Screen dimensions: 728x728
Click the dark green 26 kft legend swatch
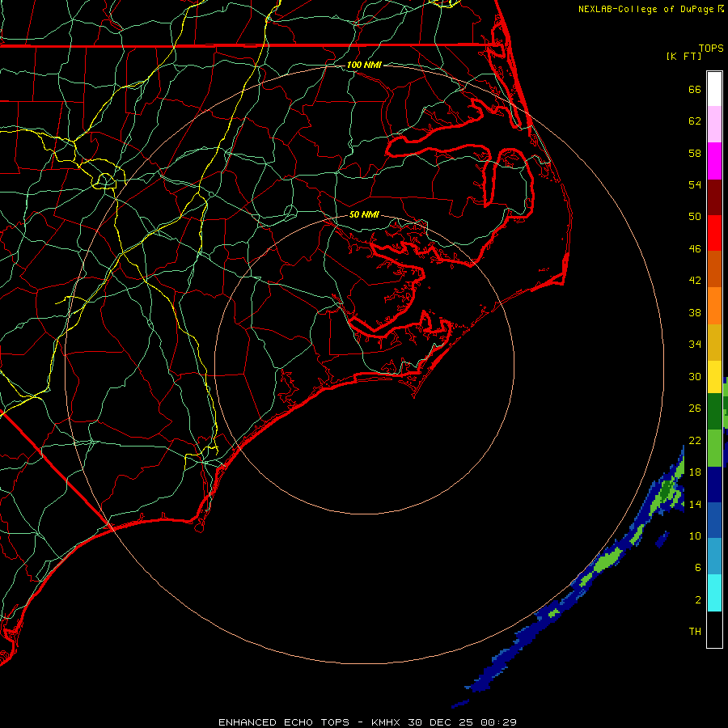(x=714, y=411)
